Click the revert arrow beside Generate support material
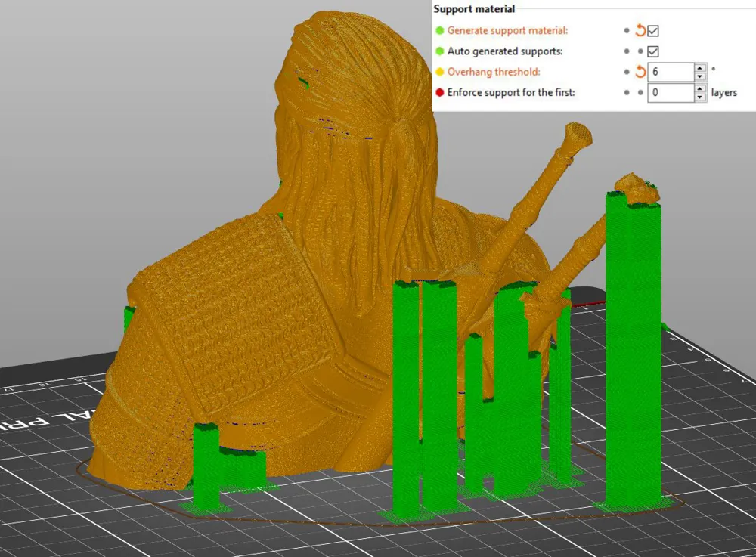Screen dimensions: 756x557 pyautogui.click(x=640, y=30)
